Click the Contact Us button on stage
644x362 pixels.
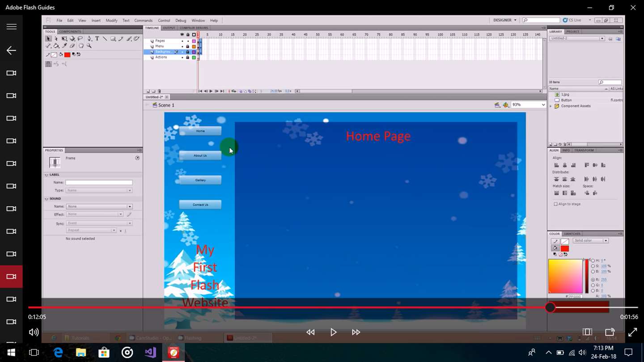(200, 205)
